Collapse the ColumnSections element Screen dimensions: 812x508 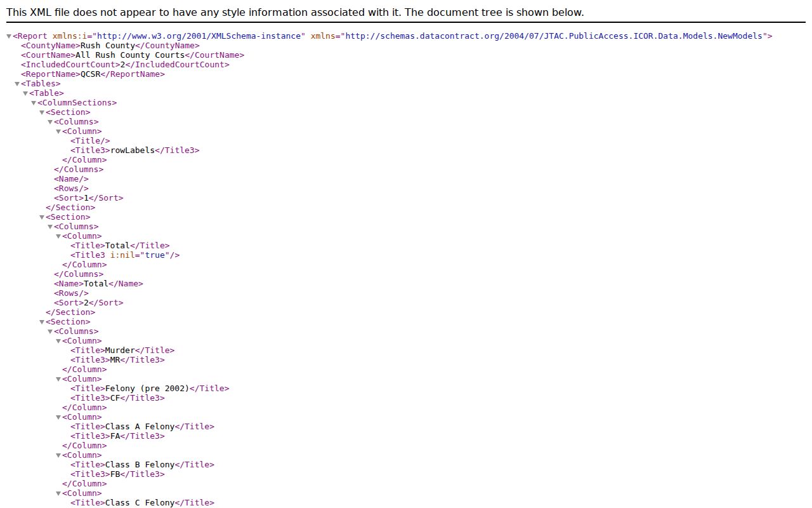[34, 103]
